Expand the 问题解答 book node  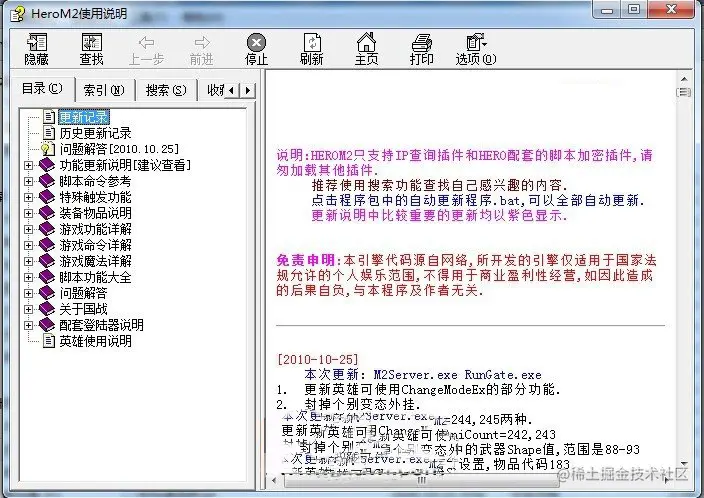(28, 293)
